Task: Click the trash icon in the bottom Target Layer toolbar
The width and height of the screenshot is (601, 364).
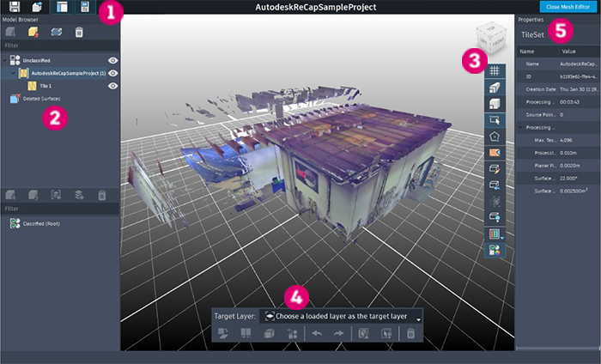Action: click(410, 333)
